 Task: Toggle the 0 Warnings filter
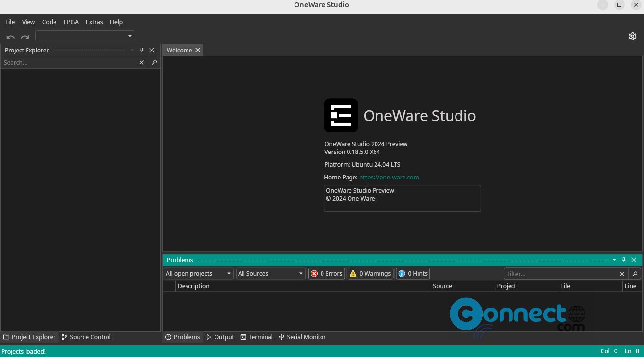(x=370, y=274)
